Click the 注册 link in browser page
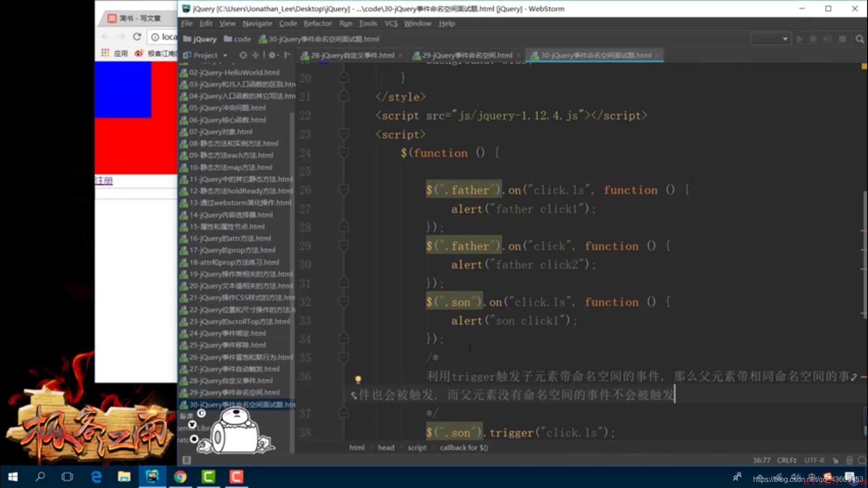 click(x=104, y=181)
